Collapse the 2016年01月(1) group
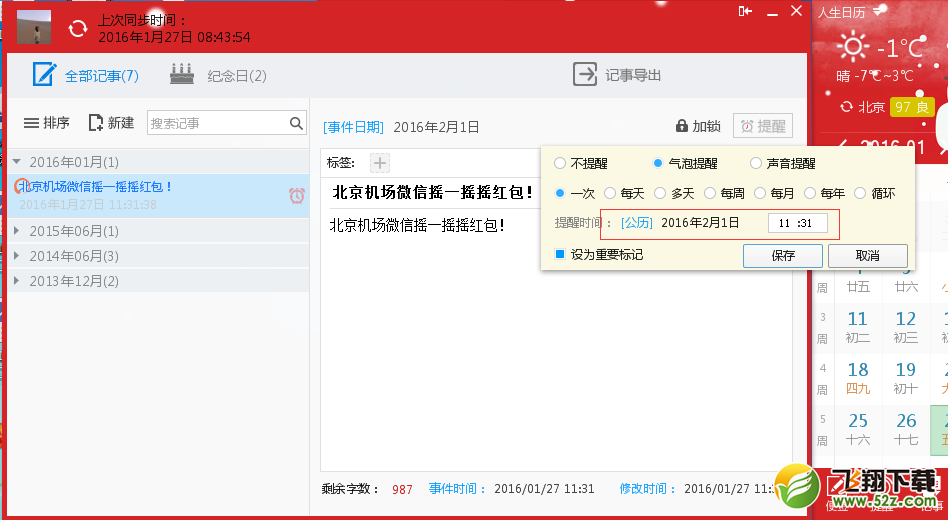 tap(158, 161)
